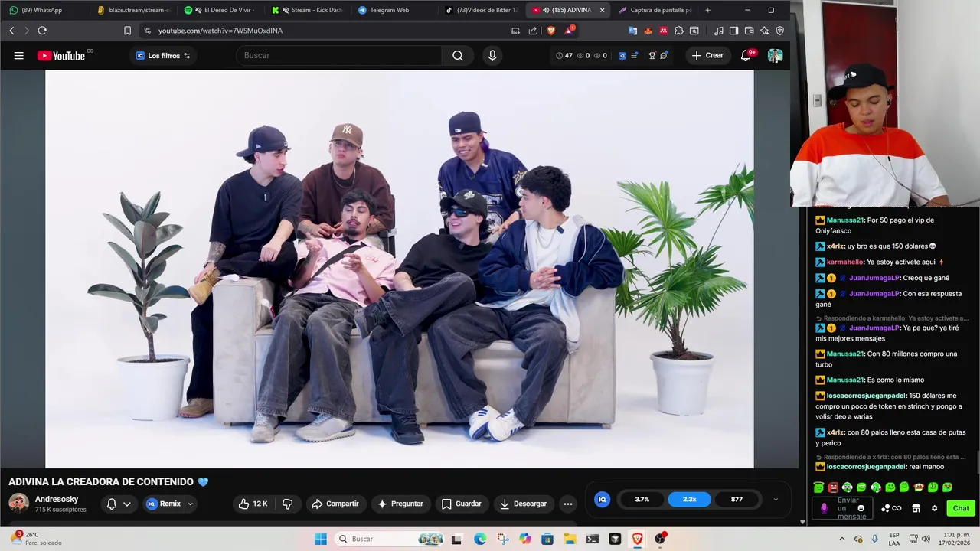
Task: Click the Descargar button
Action: (x=523, y=504)
